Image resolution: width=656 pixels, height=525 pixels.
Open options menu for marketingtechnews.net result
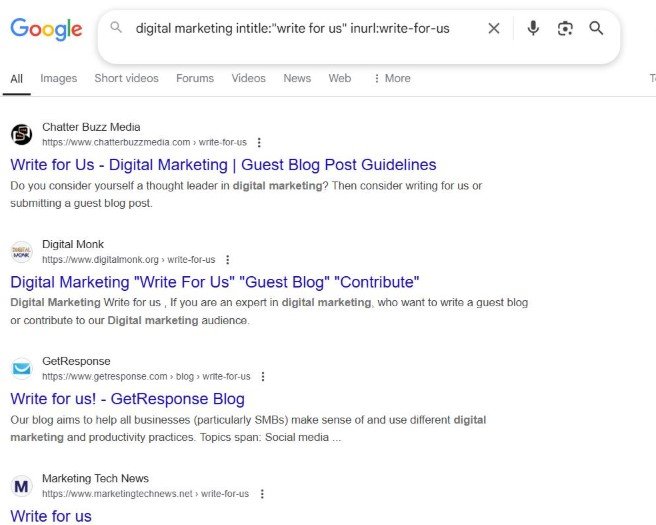[x=262, y=494]
